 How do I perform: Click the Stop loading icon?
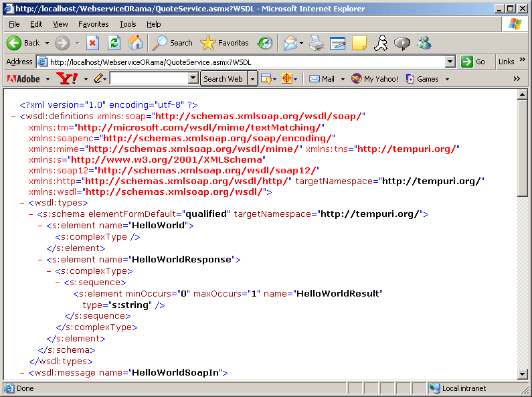click(x=93, y=43)
